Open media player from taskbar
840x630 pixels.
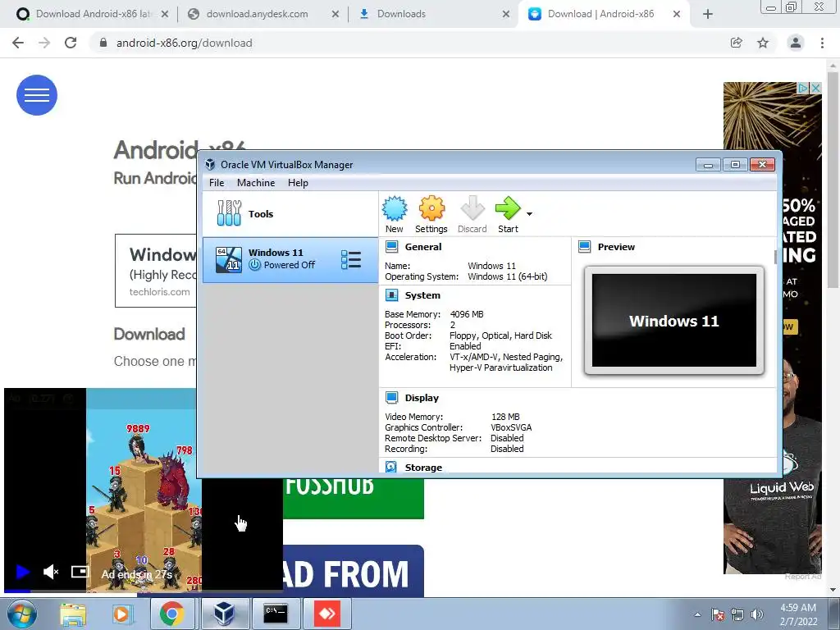[122, 614]
